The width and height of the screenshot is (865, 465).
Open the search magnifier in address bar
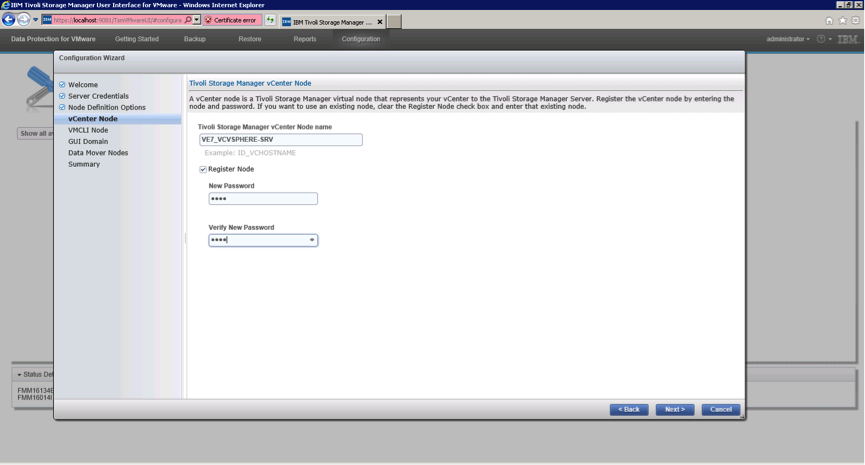coord(188,20)
